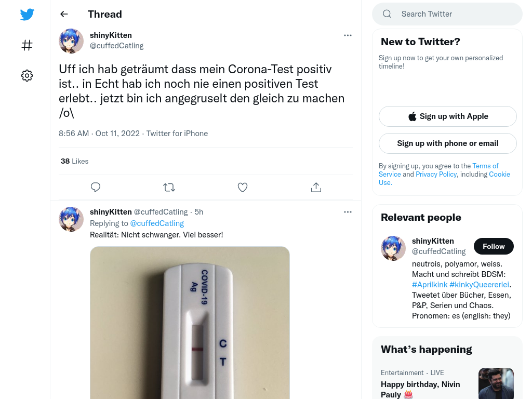
Task: Retweet the main tweet
Action: [169, 187]
